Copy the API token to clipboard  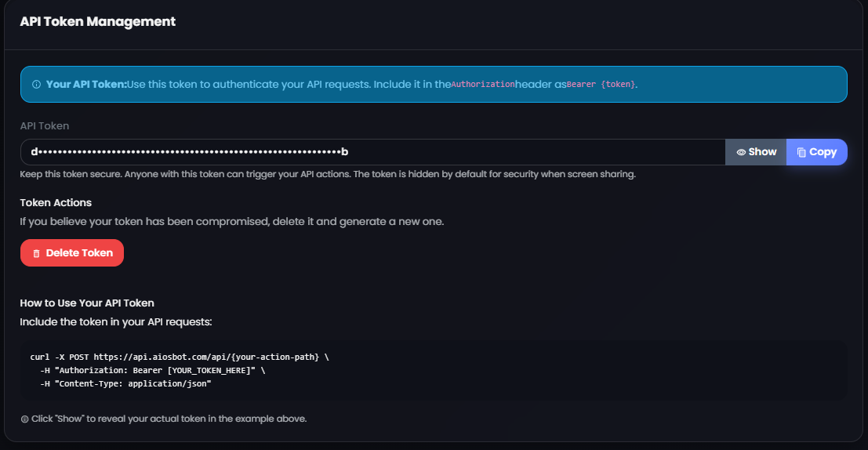point(816,152)
